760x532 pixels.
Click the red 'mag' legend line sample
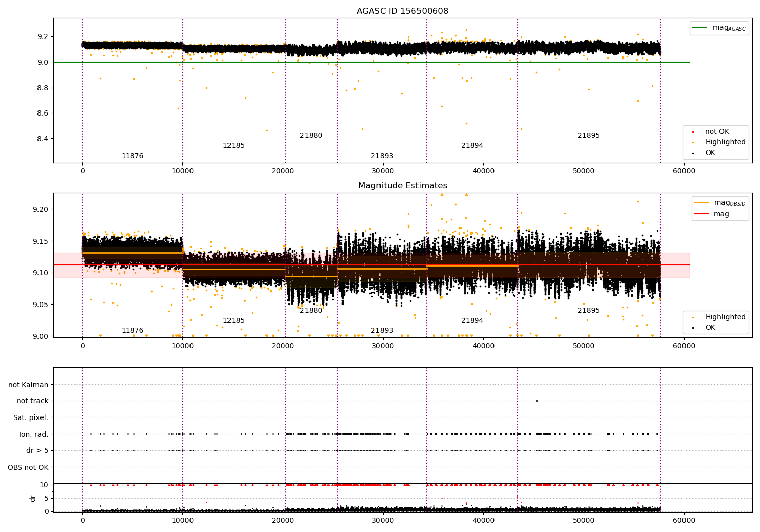click(x=702, y=214)
